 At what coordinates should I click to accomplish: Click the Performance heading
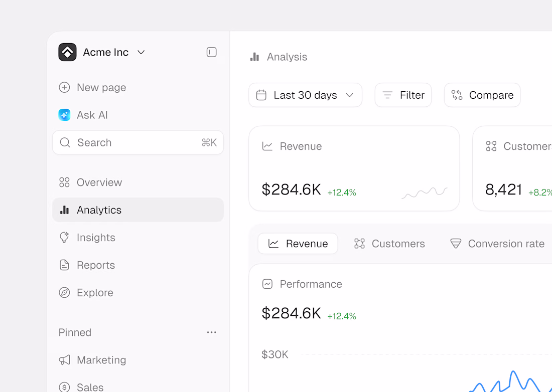[x=311, y=284]
